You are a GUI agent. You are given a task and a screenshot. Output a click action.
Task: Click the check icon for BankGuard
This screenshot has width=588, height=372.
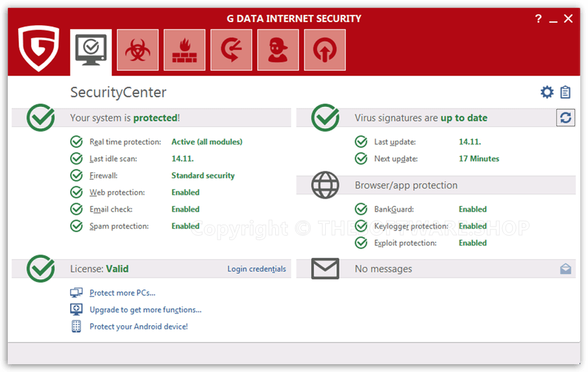(x=361, y=209)
